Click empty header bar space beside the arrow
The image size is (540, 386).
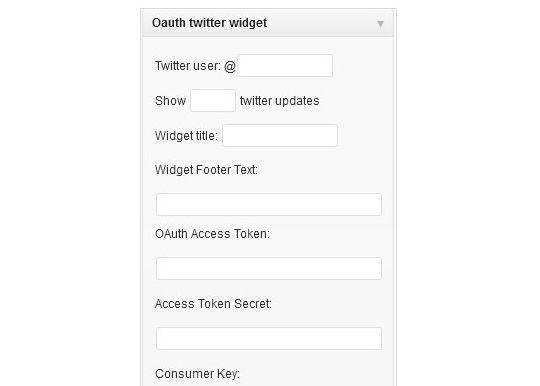tap(320, 23)
